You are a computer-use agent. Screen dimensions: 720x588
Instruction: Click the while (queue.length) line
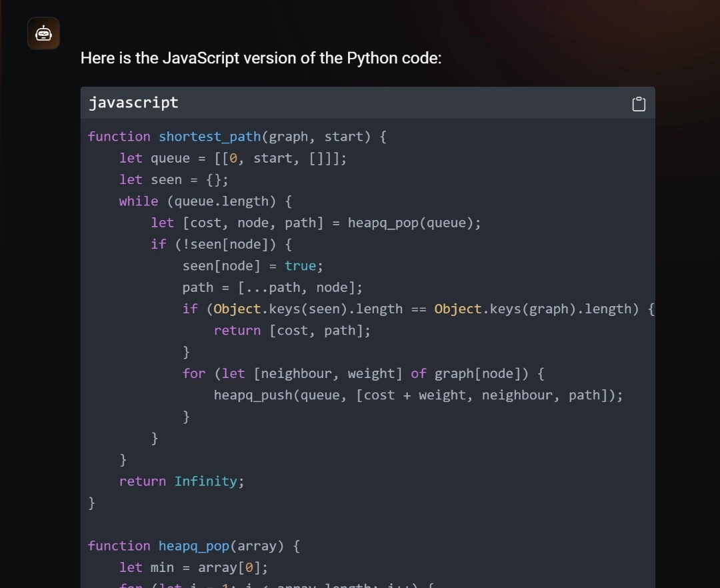(204, 201)
